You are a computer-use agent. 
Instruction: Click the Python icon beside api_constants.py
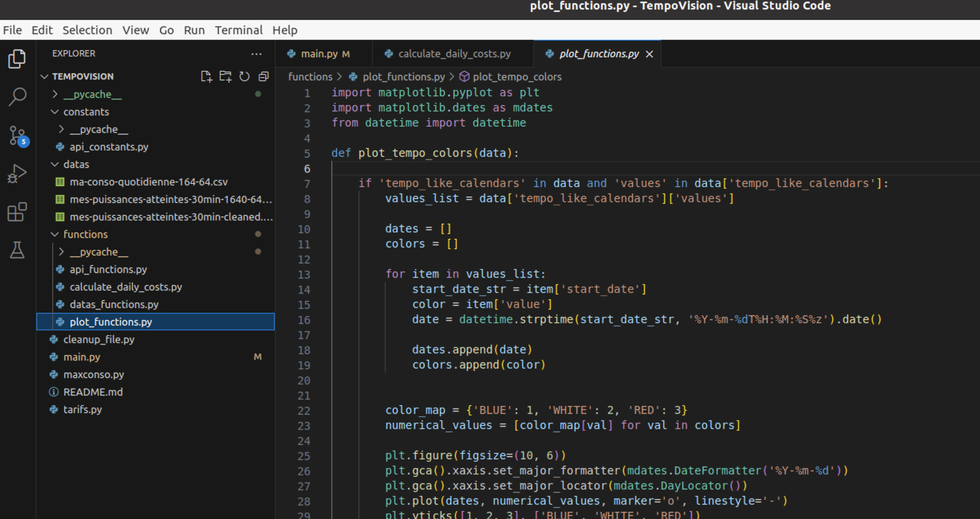coord(60,147)
